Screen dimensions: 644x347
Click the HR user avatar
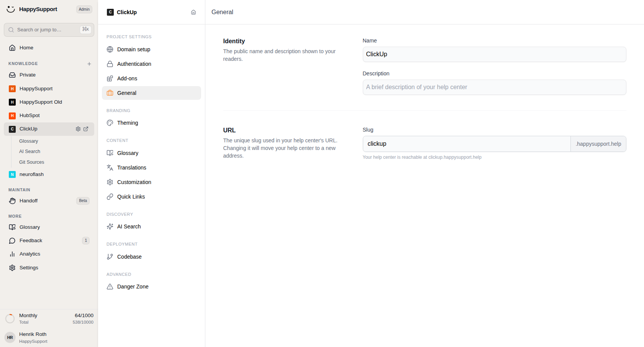(10, 337)
